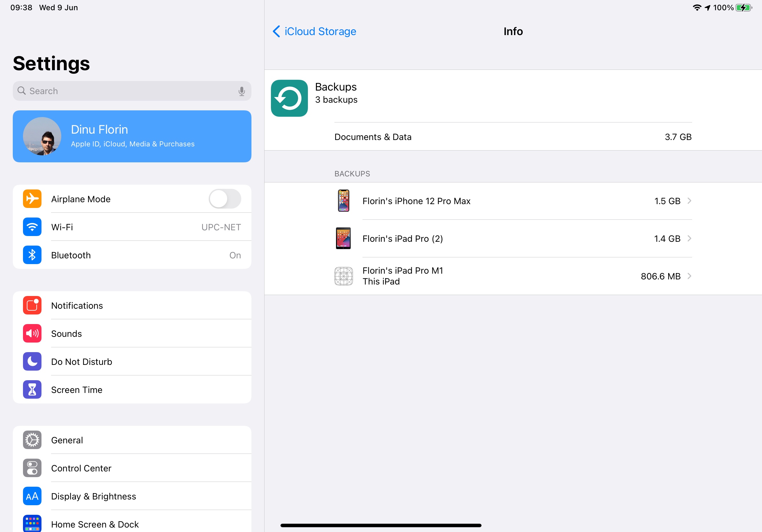Screen dimensions: 762x532
Task: Tap the Wi-Fi icon in sidebar
Action: pyautogui.click(x=32, y=227)
